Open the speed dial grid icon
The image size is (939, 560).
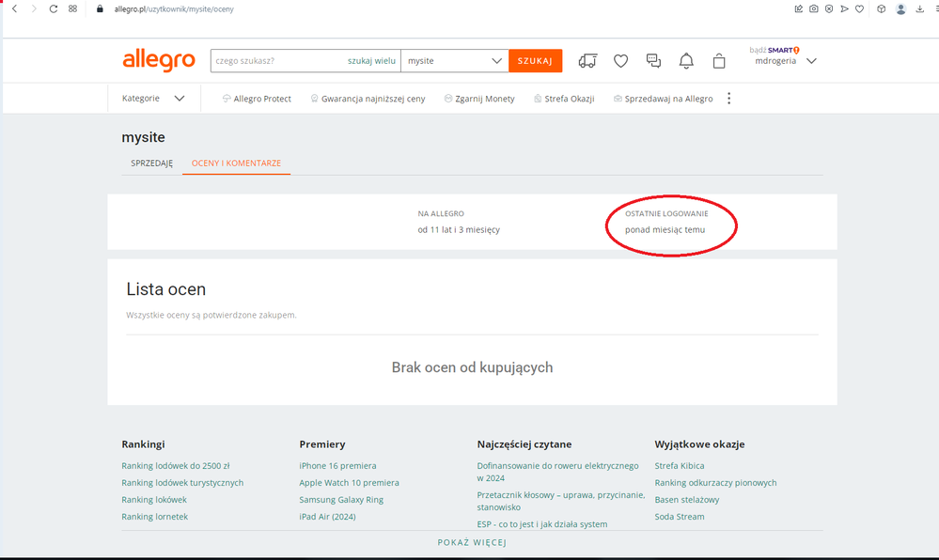pyautogui.click(x=72, y=9)
